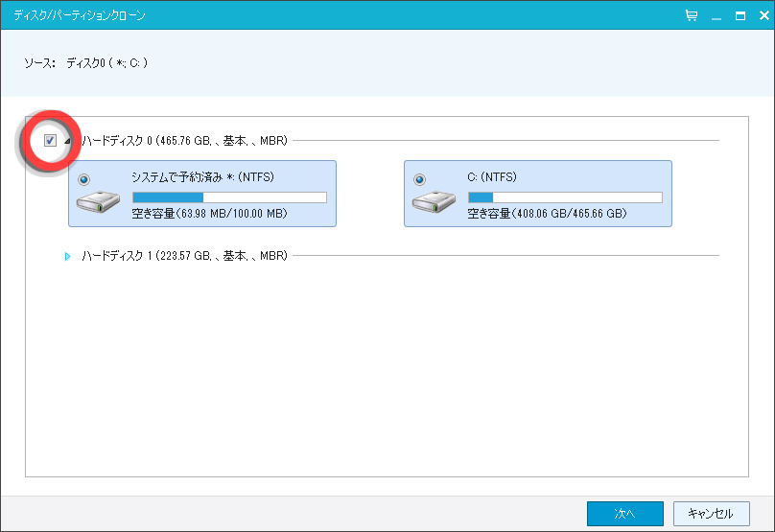Click the C: (NTFS) title text

pos(492,176)
